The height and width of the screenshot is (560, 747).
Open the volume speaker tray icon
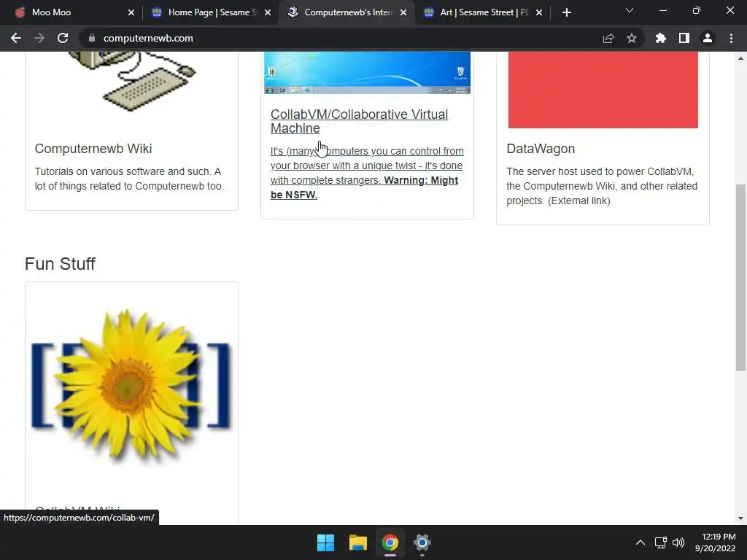coord(678,542)
